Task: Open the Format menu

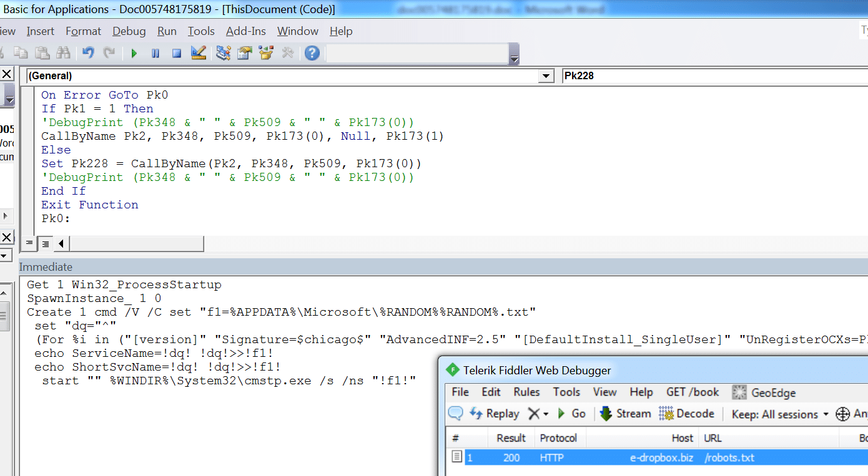Action: point(83,31)
